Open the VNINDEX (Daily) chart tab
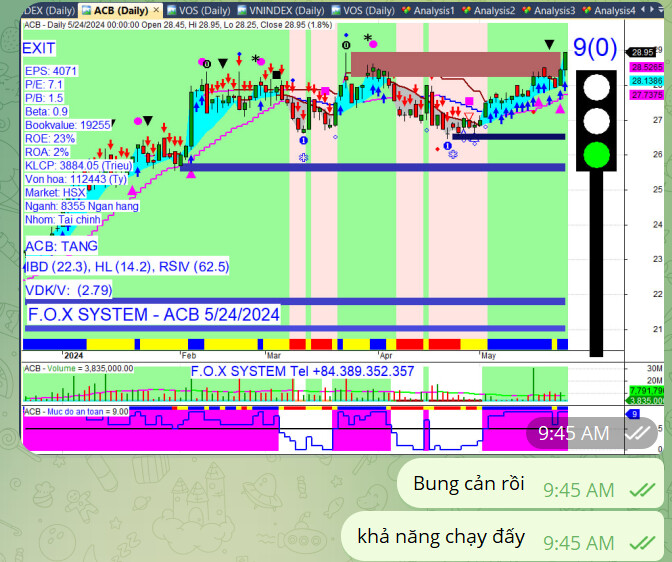Screen dimensions: 672x562 point(282,10)
